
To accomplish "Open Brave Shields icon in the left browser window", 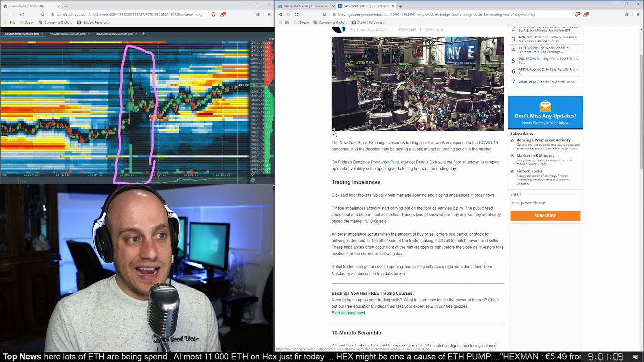I will coord(213,14).
